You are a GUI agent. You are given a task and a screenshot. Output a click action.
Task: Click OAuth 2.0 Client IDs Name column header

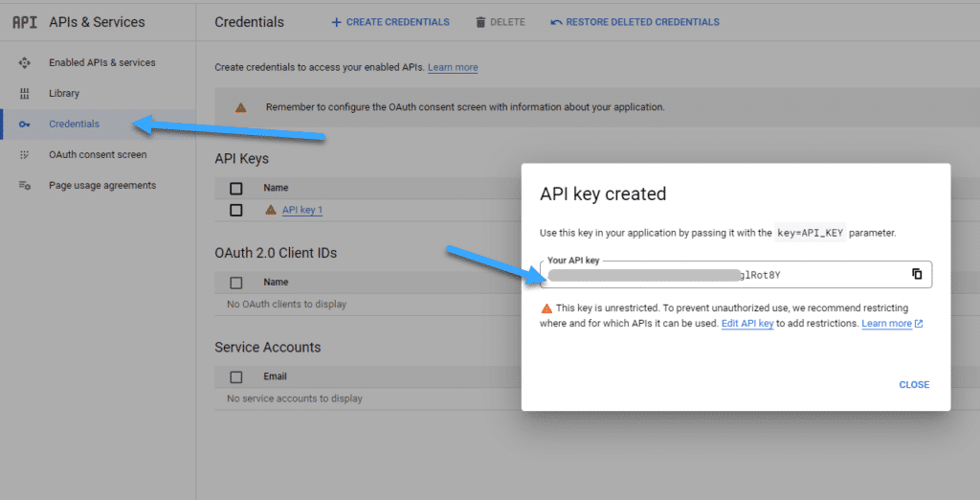click(276, 283)
